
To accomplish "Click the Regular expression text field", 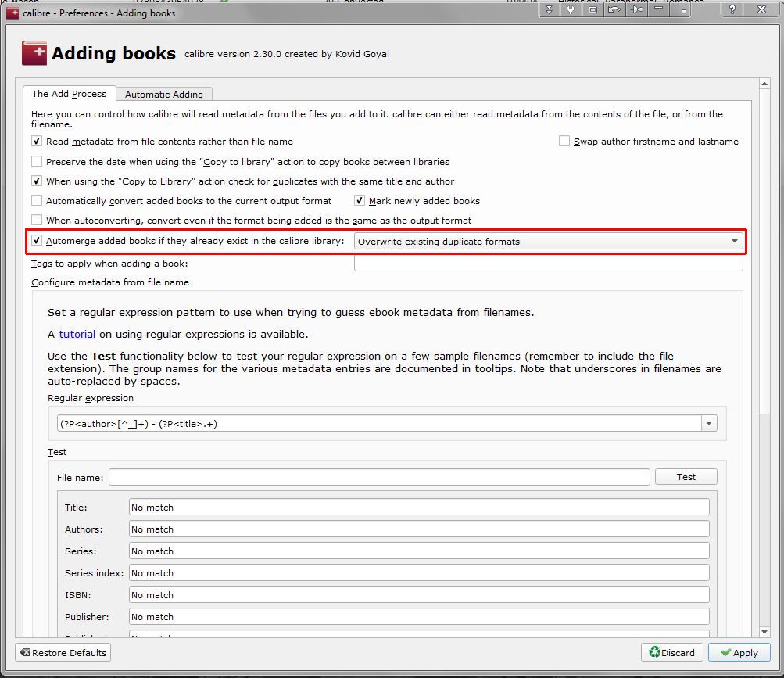I will pos(379,423).
